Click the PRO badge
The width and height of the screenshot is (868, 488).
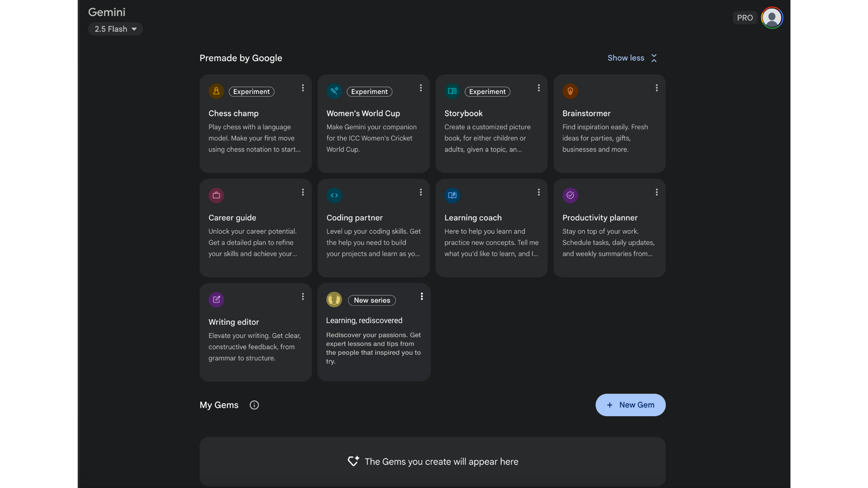pos(745,18)
